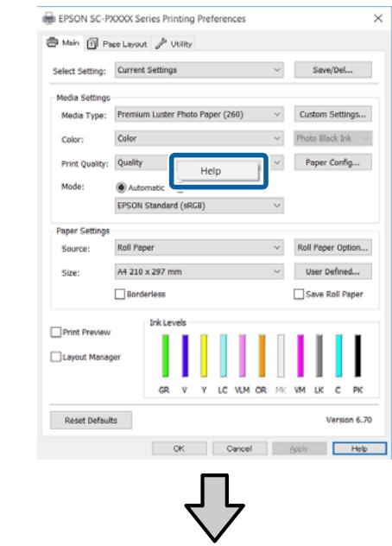Click the LK light black ink bar
The height and width of the screenshot is (546, 392).
click(319, 356)
